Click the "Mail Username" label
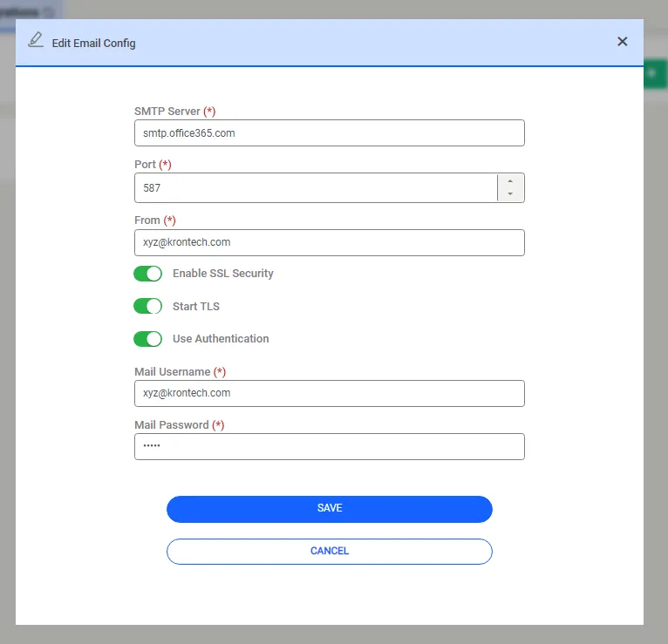Viewport: 668px width, 644px height. coord(172,371)
